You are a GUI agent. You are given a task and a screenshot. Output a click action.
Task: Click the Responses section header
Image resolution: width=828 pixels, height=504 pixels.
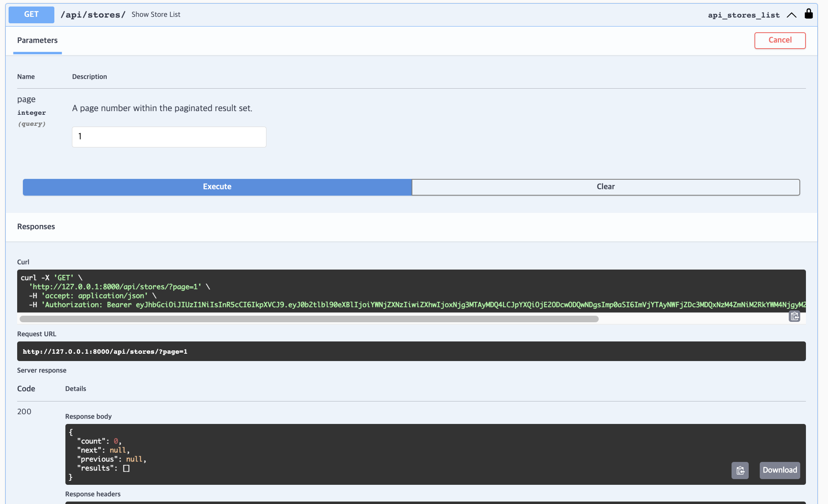click(x=36, y=227)
